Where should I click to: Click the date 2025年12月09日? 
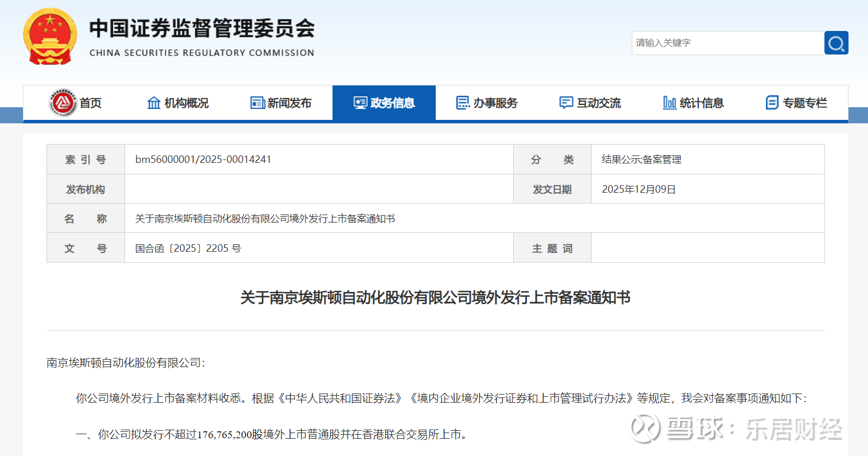(639, 189)
